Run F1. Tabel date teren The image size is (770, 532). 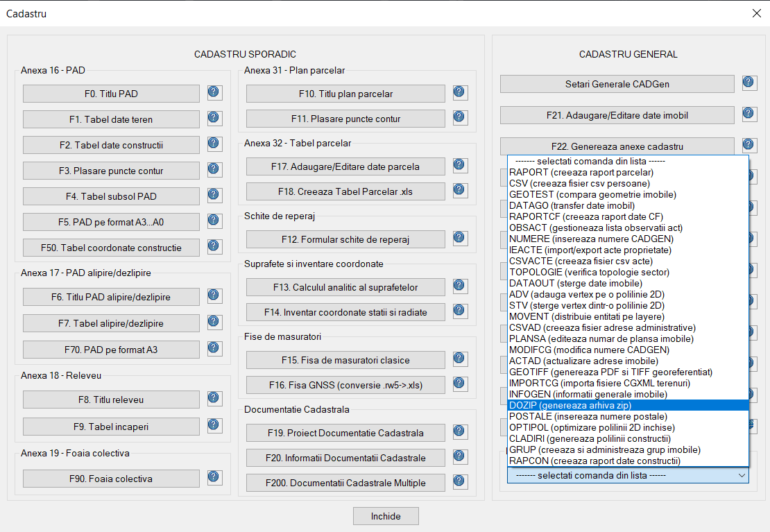(111, 119)
